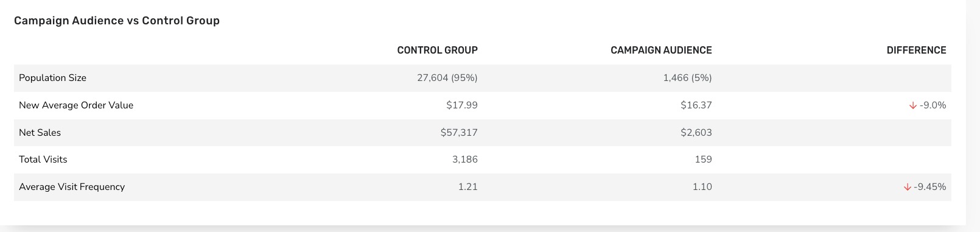Click the $2,603 net sales figure

pos(696,133)
